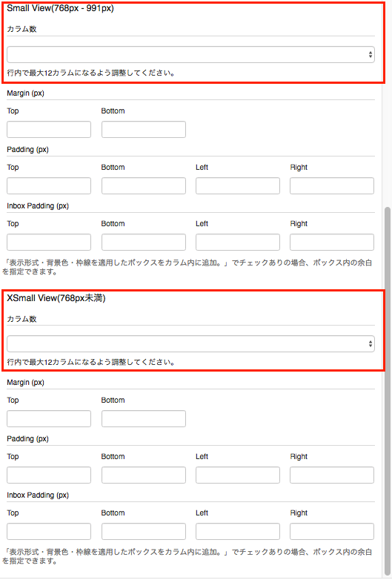Click XSmall View Inbox Padding Bottom field
392x580 pixels.
(x=143, y=531)
